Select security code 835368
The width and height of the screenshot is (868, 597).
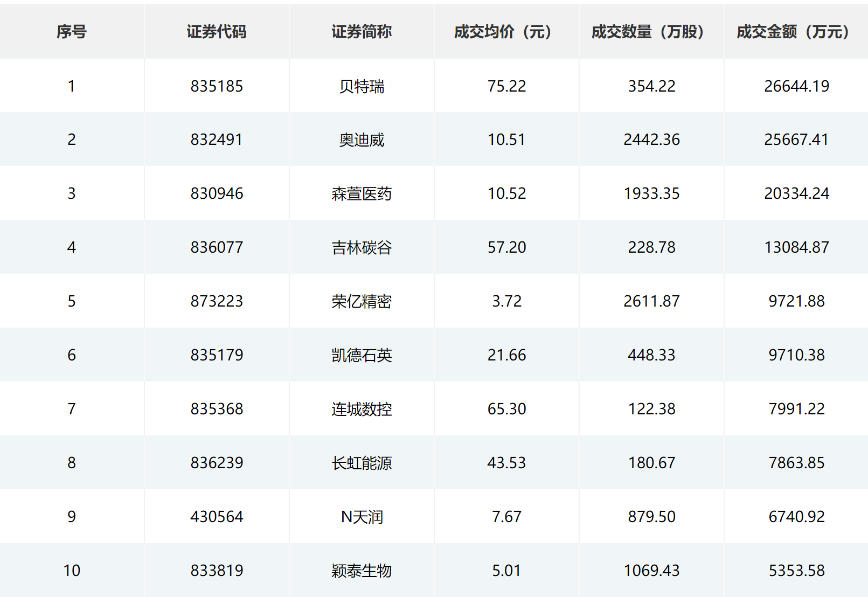(x=217, y=409)
